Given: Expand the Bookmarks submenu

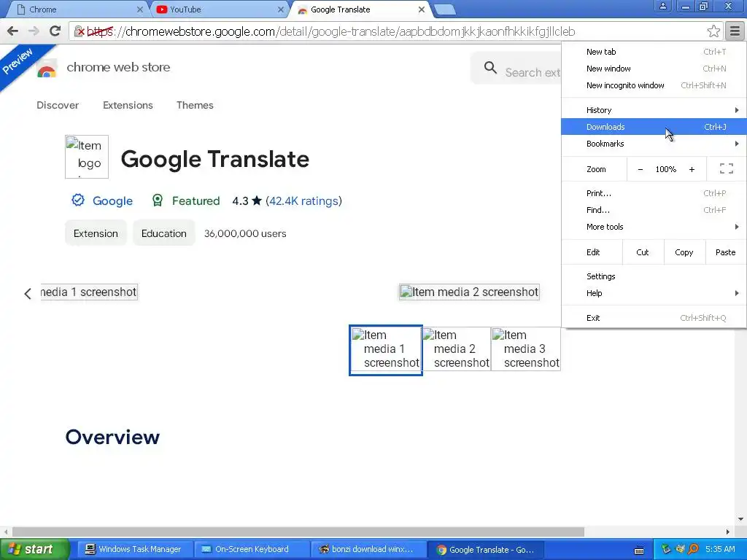Looking at the screenshot, I should point(654,144).
